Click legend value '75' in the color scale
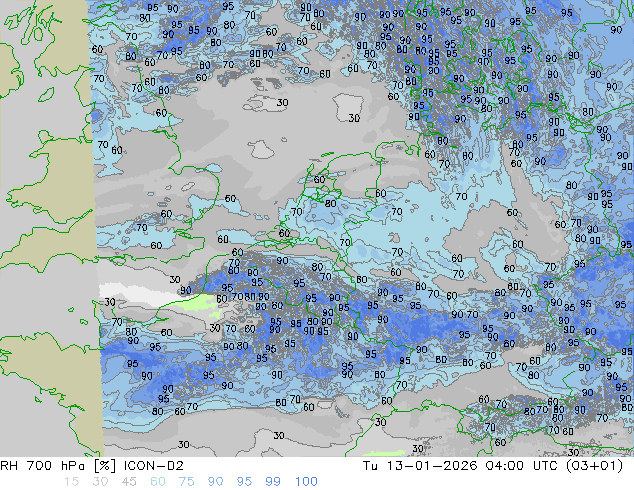 tap(186, 482)
